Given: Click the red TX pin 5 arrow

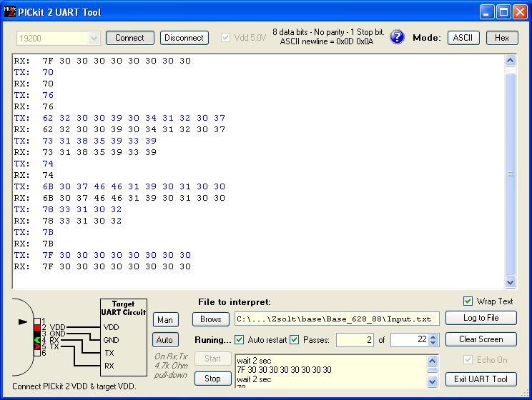Looking at the screenshot, I should coord(37,346).
